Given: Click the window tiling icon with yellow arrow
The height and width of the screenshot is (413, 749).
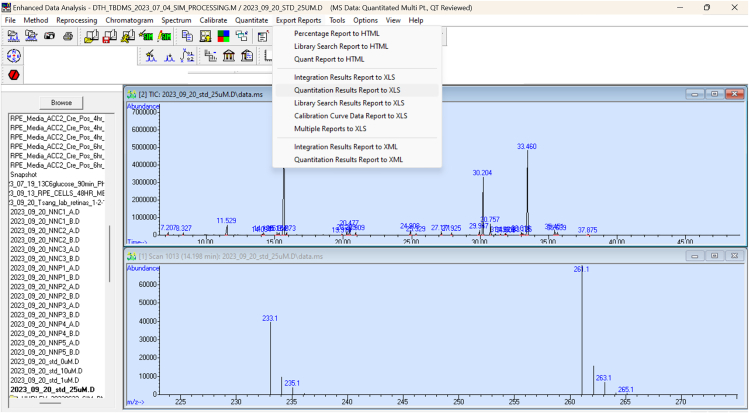Looking at the screenshot, I should [205, 36].
